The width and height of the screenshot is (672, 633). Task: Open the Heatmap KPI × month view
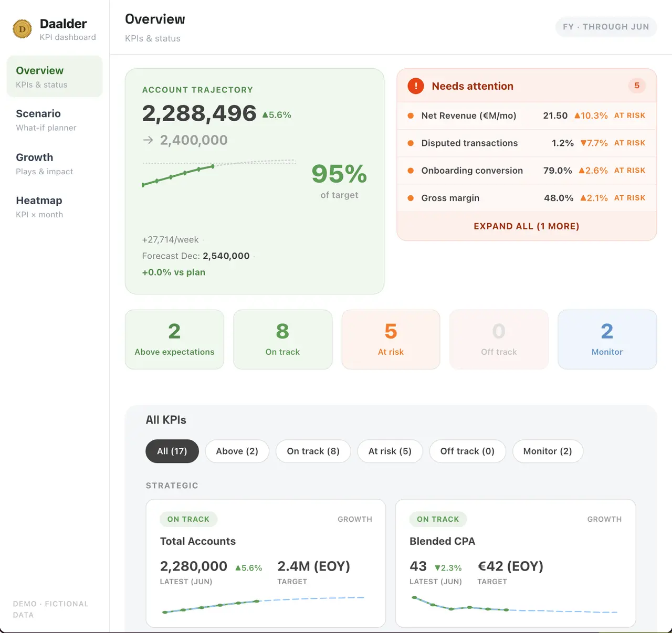(55, 207)
